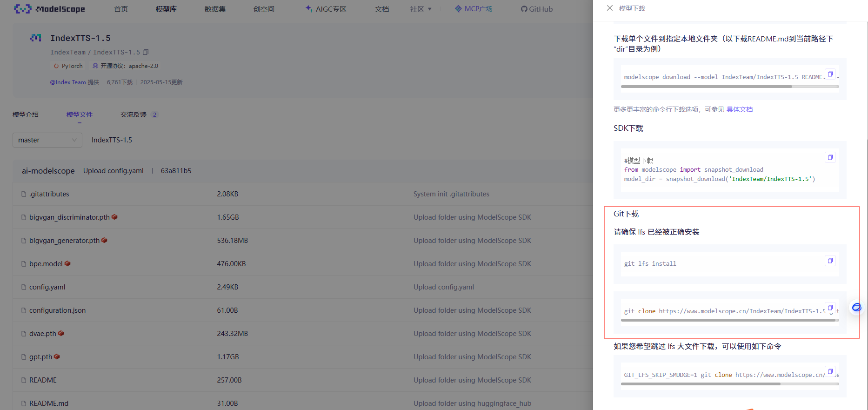Open file .gitattributes
Viewport: 868px width, 410px height.
point(49,194)
